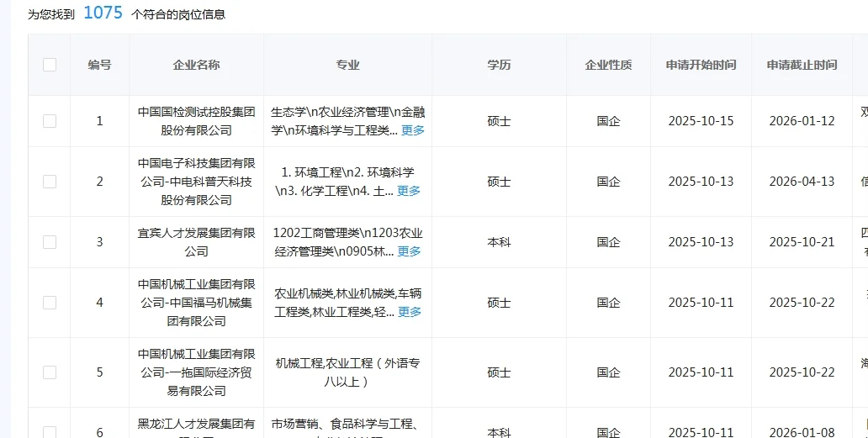Expand 更多 for 环境工程 major list
The image size is (868, 438).
[409, 191]
